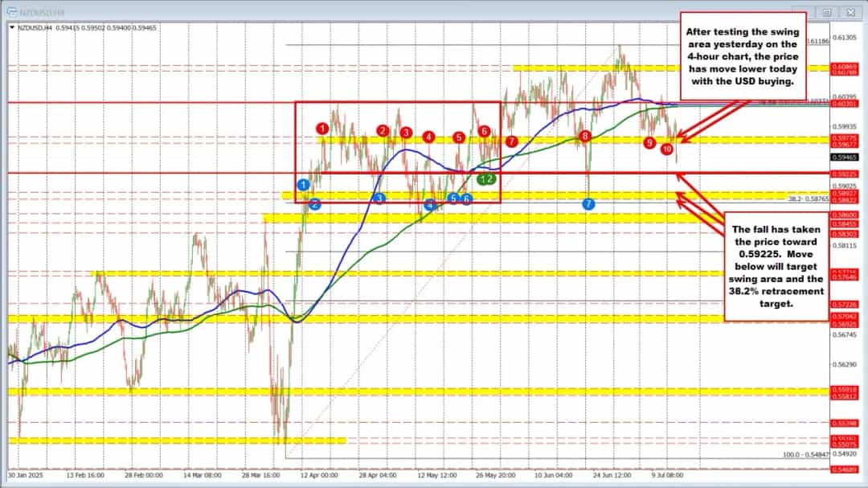Close the NZDUSD chart window
868x488 pixels.
click(850, 12)
